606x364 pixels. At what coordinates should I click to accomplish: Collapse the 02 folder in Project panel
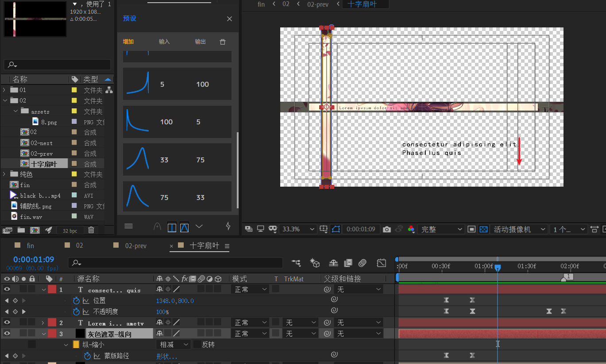[4, 100]
